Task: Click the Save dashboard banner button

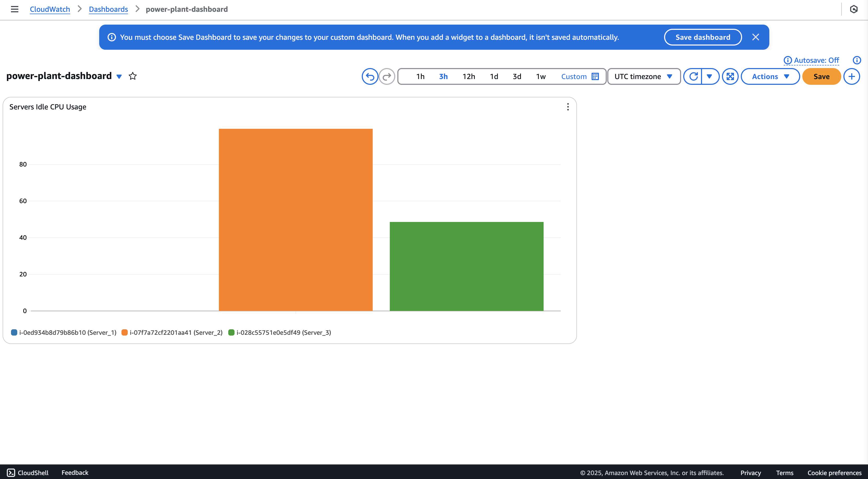Action: [703, 37]
